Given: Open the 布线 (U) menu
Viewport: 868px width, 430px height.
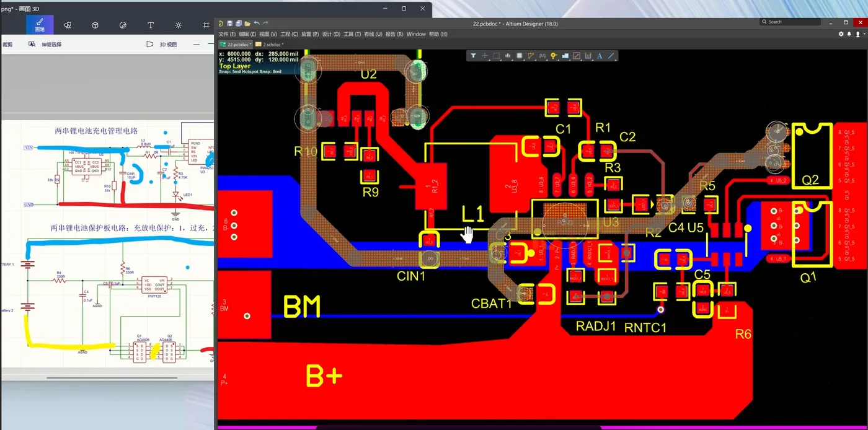Looking at the screenshot, I should [x=373, y=34].
